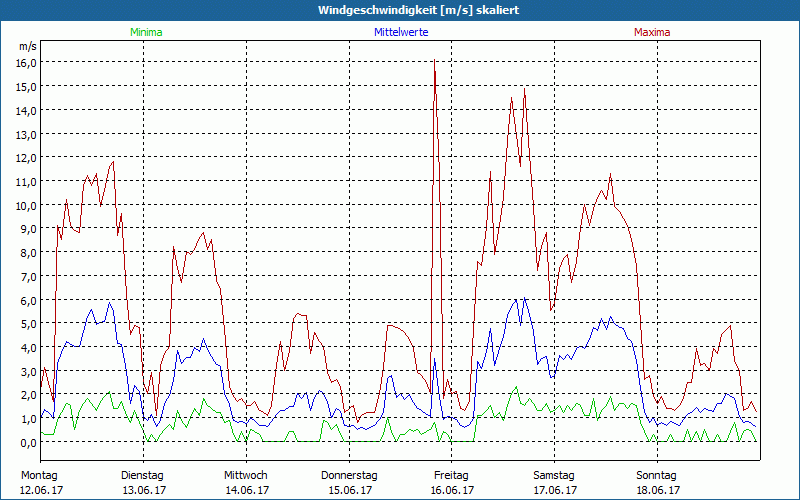Click the date '17.06.17'
Image resolution: width=800 pixels, height=500 pixels.
pos(555,490)
